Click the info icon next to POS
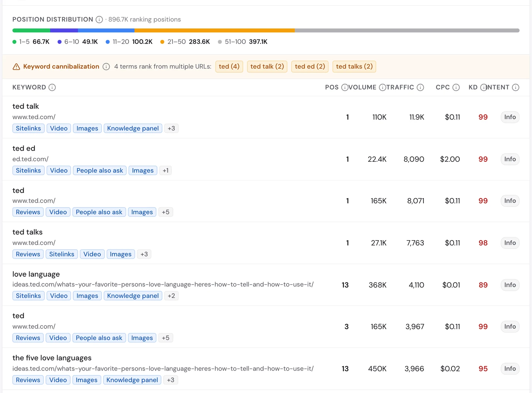Screen dimensions: 532x393 click(x=345, y=87)
